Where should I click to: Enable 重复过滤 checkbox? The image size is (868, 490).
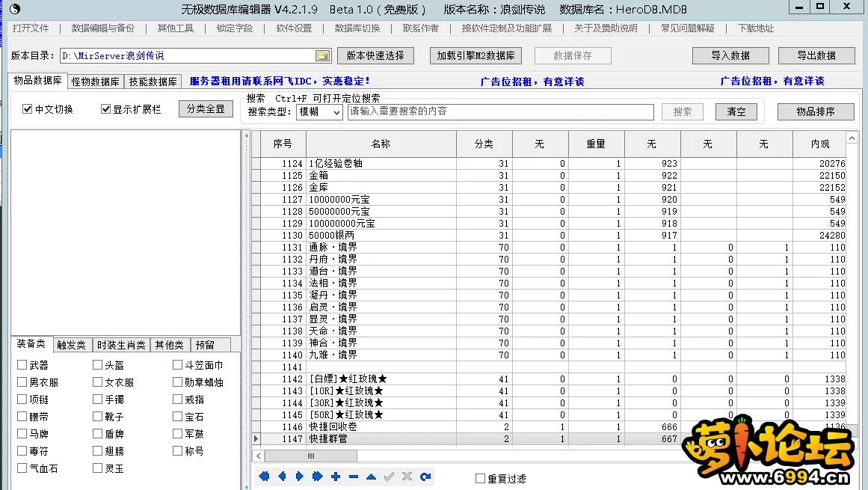[x=481, y=478]
